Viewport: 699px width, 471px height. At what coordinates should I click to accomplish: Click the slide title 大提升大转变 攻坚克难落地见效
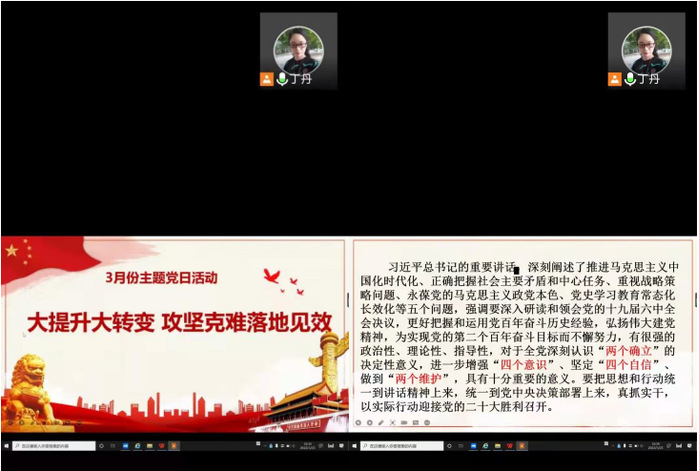178,322
